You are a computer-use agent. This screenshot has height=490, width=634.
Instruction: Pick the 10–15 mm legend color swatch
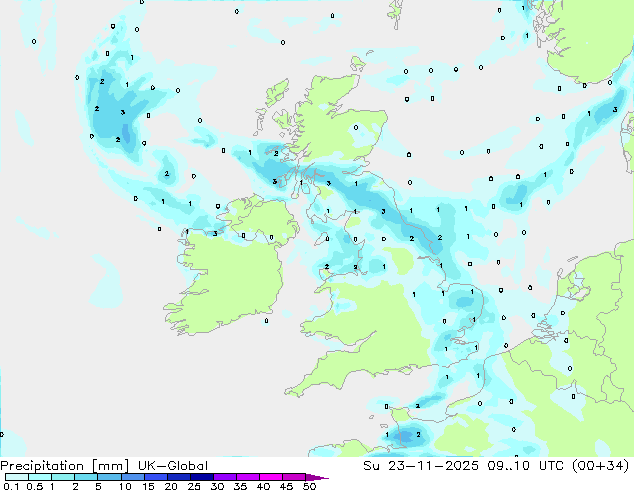(132, 477)
